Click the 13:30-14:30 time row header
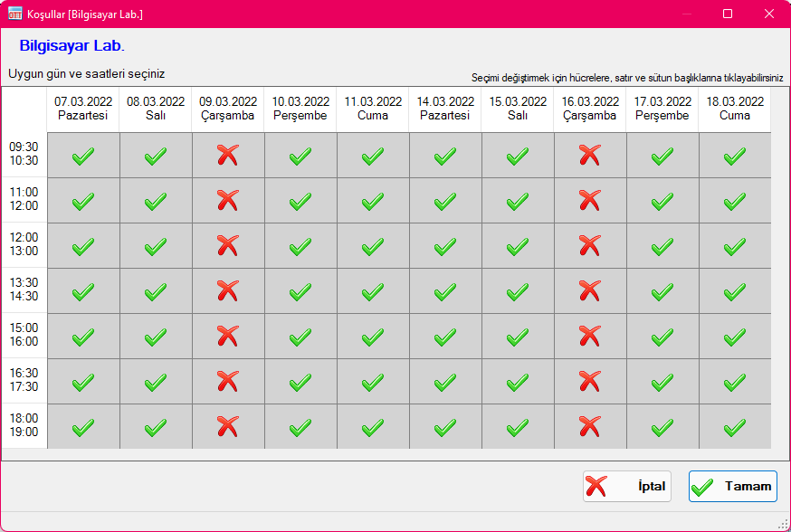 24,290
